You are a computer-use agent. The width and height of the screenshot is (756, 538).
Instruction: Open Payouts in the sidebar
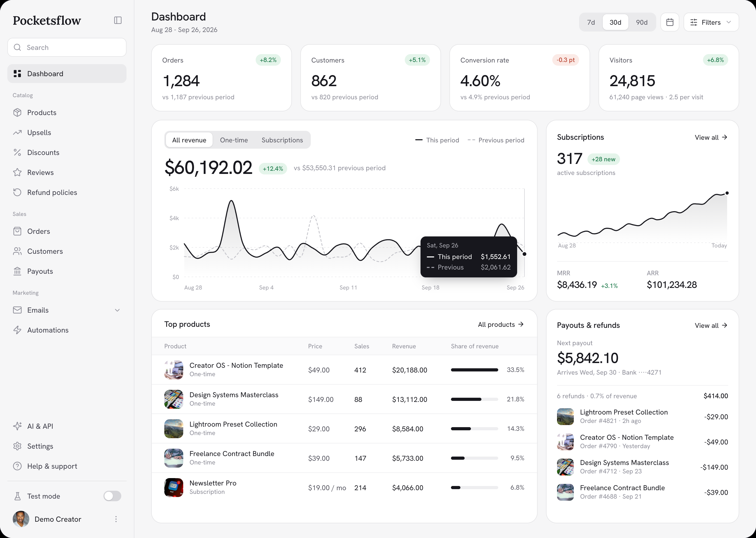click(67, 271)
